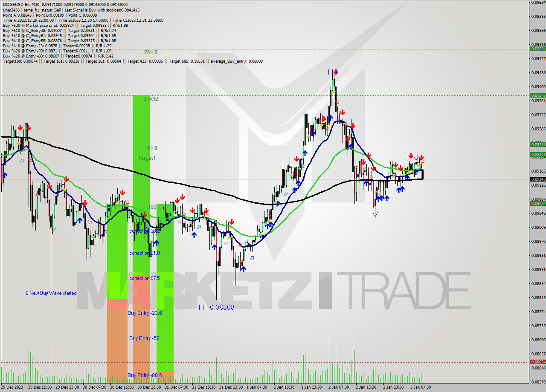Click the 'Buy Entry -50' label
Screen dimensions: 546x392
(x=144, y=338)
